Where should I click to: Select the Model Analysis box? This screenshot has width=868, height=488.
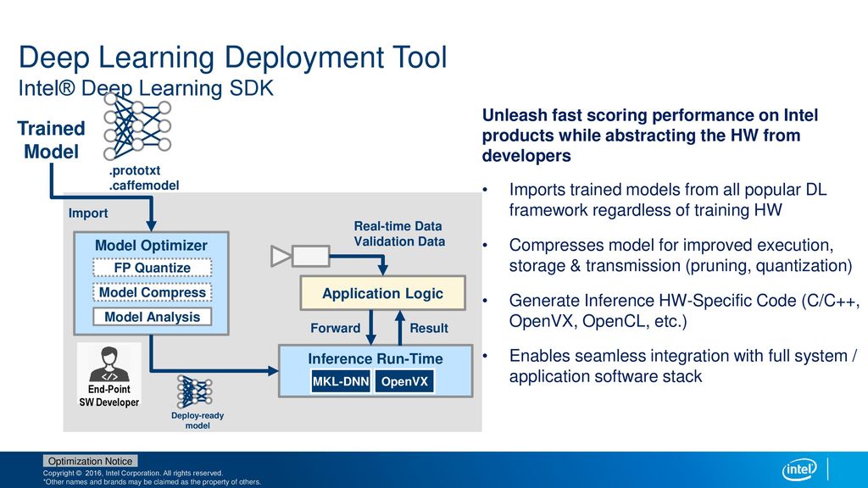(153, 317)
